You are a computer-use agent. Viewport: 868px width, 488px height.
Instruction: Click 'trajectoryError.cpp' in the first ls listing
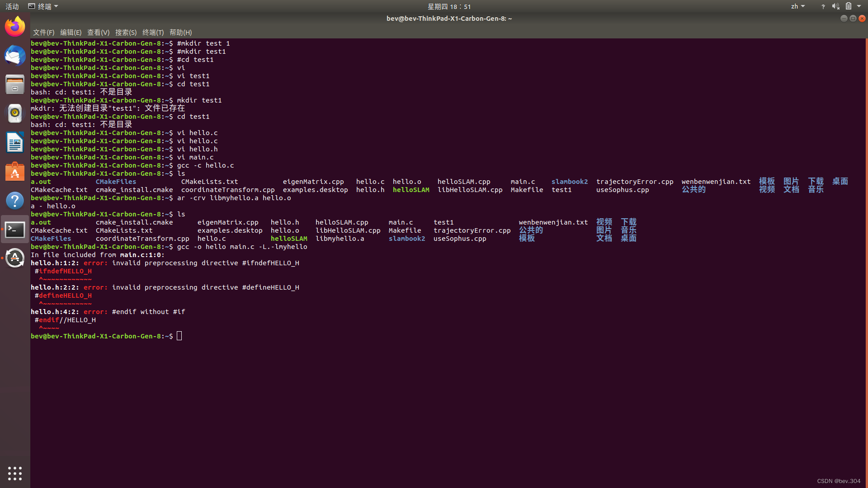click(635, 182)
